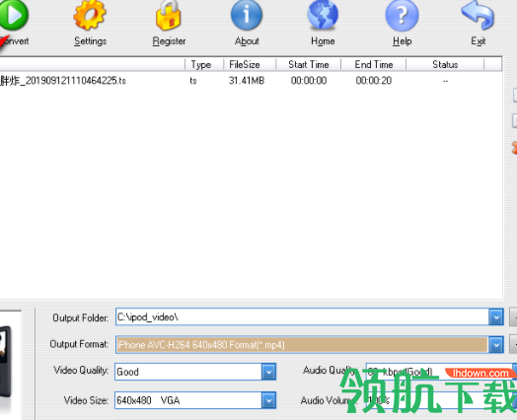Click the Audio Volume combo box
Screen dimensions: 517x420
441,400
